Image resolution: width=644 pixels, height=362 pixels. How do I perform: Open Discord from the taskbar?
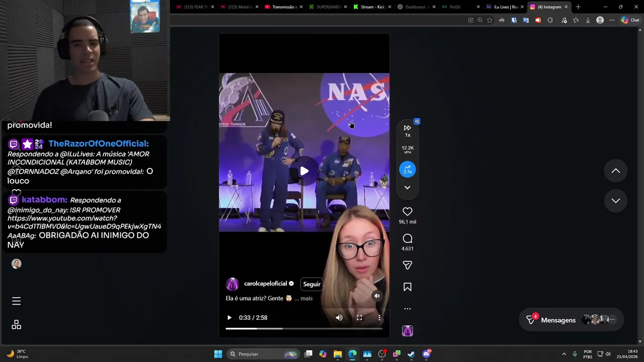[427, 354]
